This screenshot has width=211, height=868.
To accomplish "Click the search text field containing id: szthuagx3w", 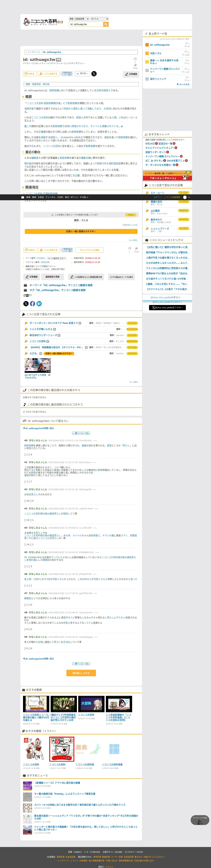I will [86, 24].
